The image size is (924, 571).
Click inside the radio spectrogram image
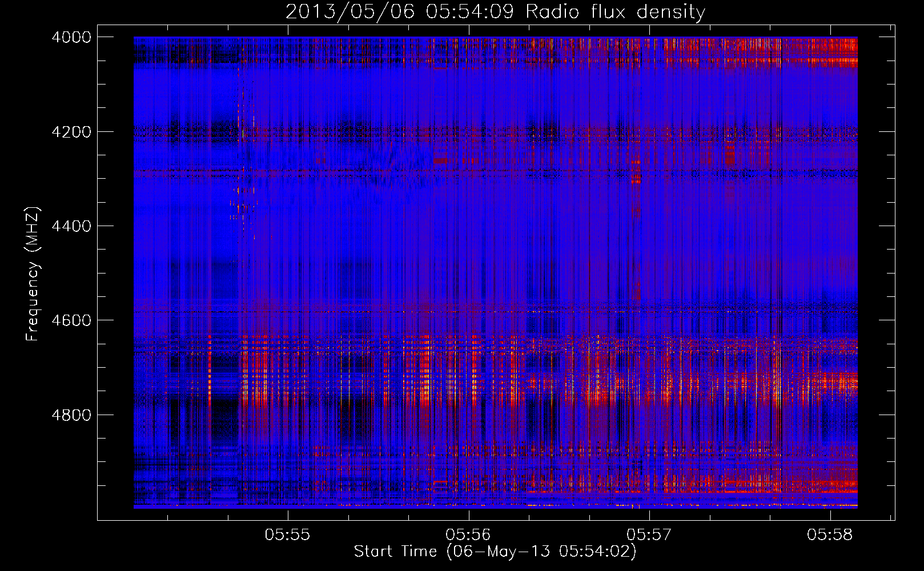pyautogui.click(x=495, y=272)
